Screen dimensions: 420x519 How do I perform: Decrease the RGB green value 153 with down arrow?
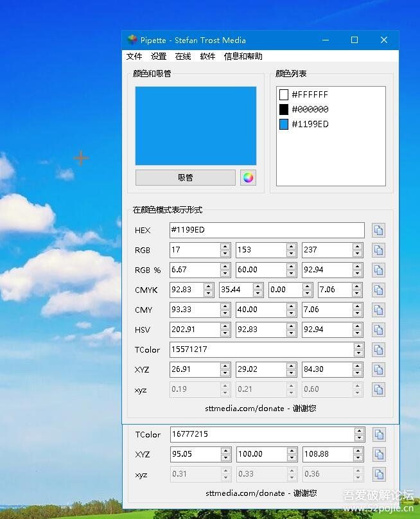(x=292, y=254)
